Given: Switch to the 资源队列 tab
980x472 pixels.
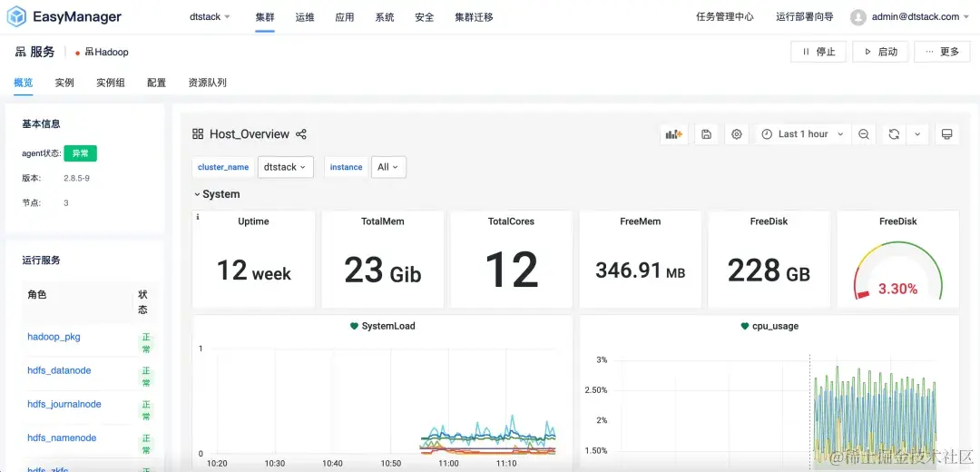Looking at the screenshot, I should (208, 83).
